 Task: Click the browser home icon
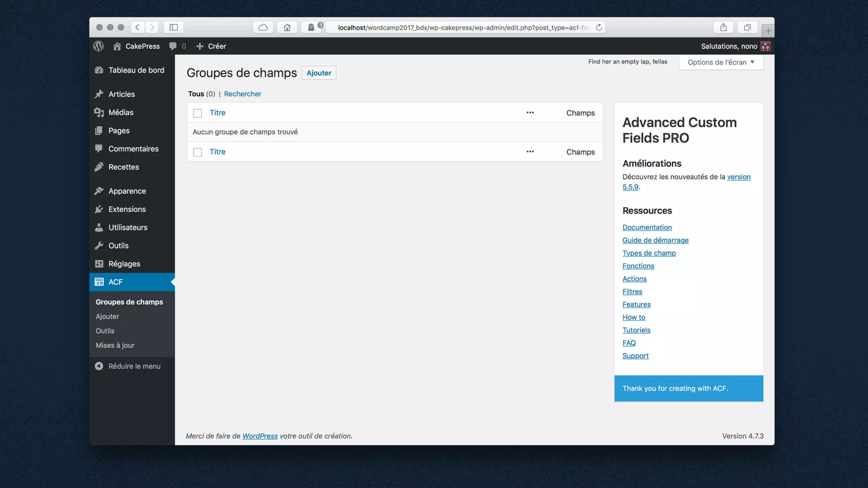click(287, 28)
